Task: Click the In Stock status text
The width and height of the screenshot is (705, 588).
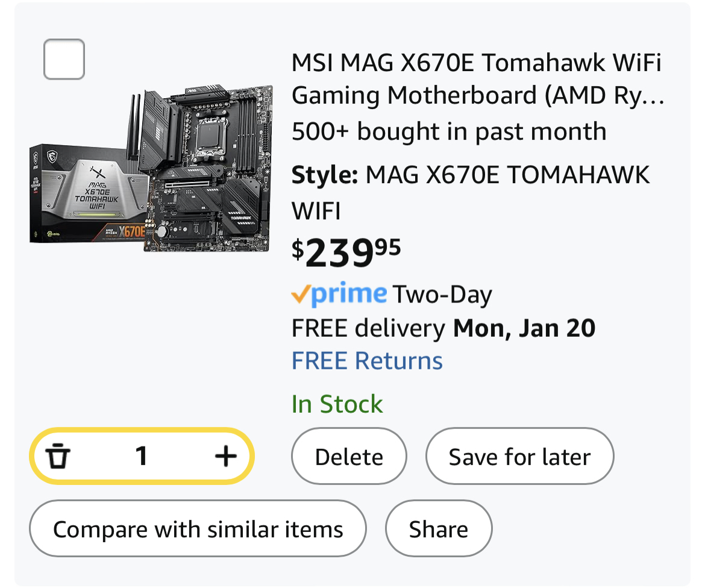Action: (x=336, y=404)
